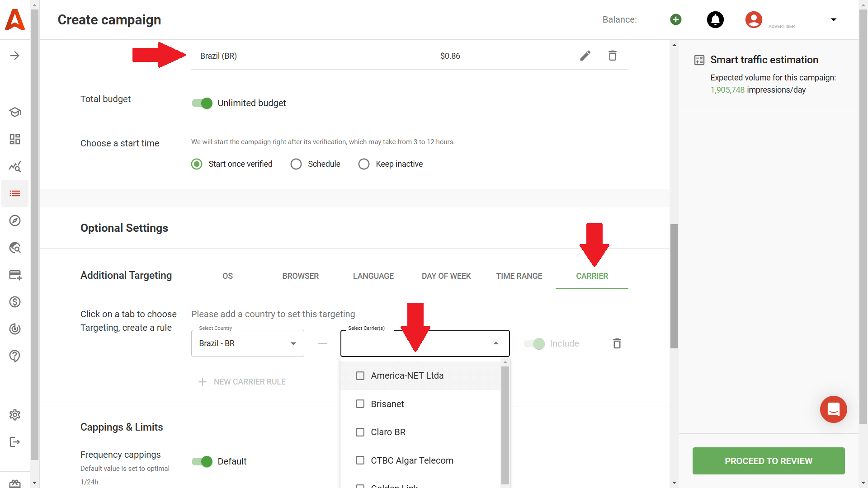The image size is (868, 488).
Task: Open the statistics chart icon in sidebar
Action: 15,166
